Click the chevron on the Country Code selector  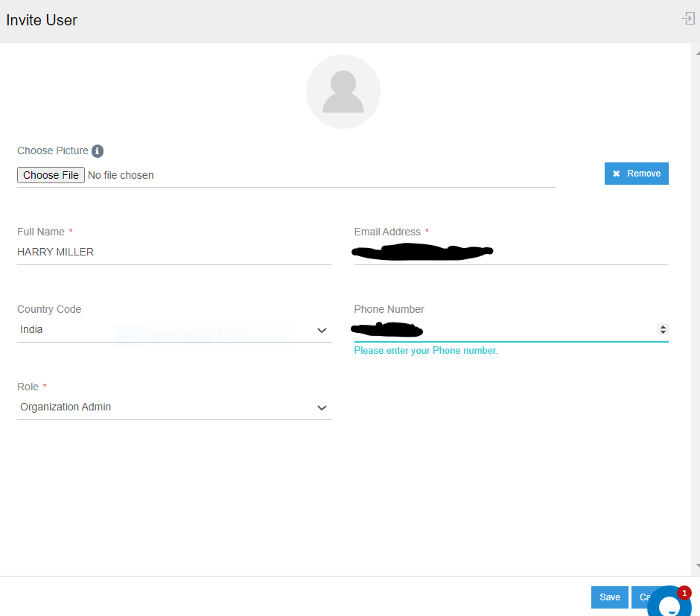pyautogui.click(x=322, y=330)
